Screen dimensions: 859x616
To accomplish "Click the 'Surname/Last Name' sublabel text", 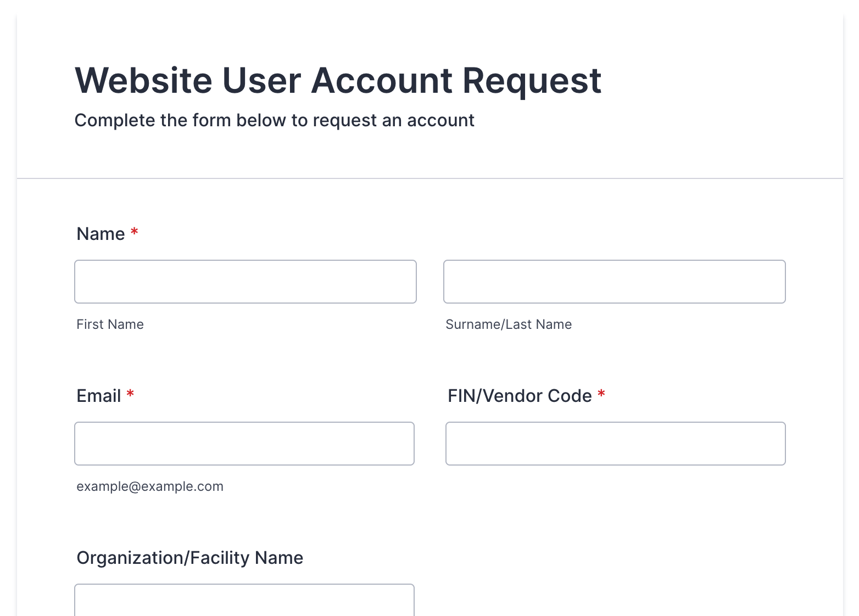I will coord(509,324).
